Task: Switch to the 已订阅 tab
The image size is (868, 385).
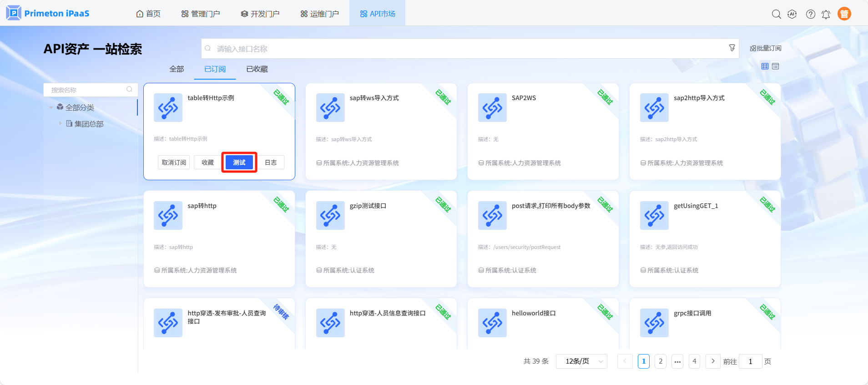Action: [x=215, y=69]
